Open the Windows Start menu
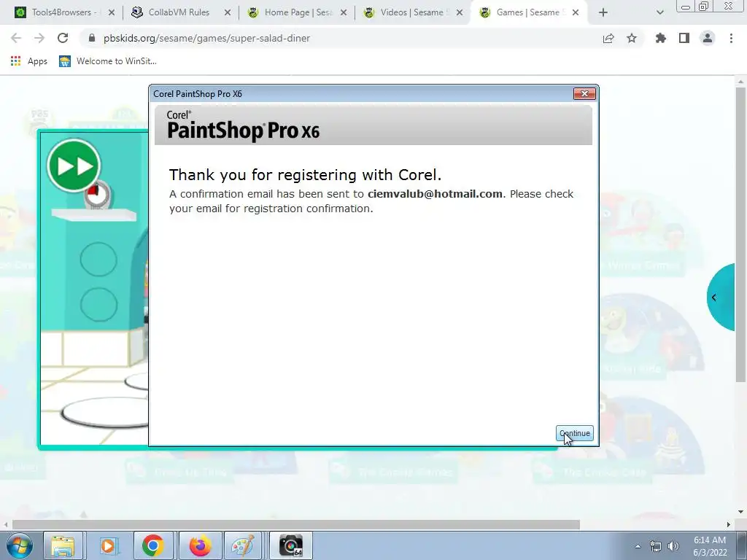Screen dimensions: 747x560 pos(20,545)
